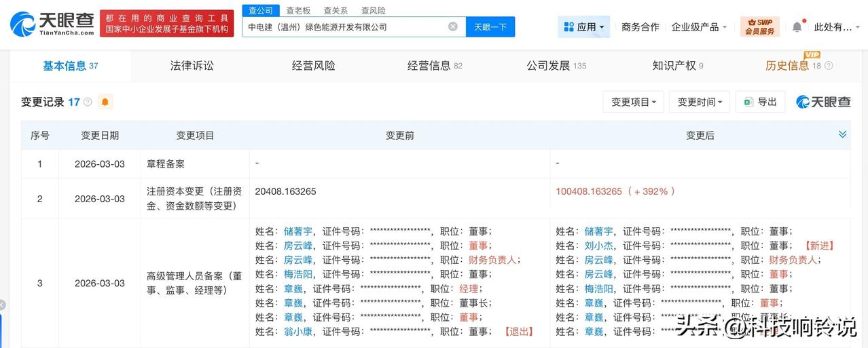Viewport: 868px width, 348px height.
Task: Open the 变更时间 filter dropdown
Action: tap(700, 102)
